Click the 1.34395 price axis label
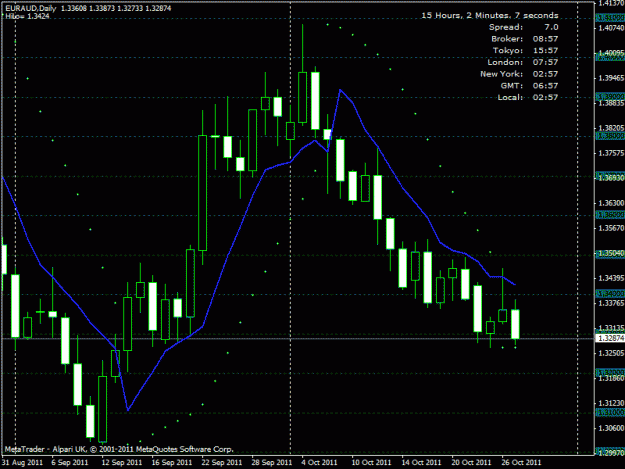This screenshot has height=469, width=625. [611, 278]
